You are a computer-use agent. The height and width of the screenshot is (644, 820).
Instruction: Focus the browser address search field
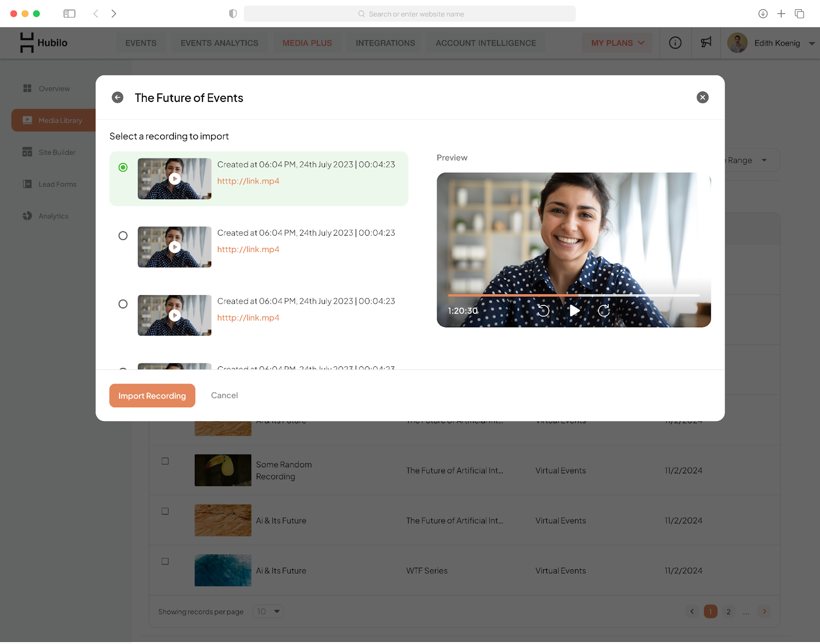(409, 14)
